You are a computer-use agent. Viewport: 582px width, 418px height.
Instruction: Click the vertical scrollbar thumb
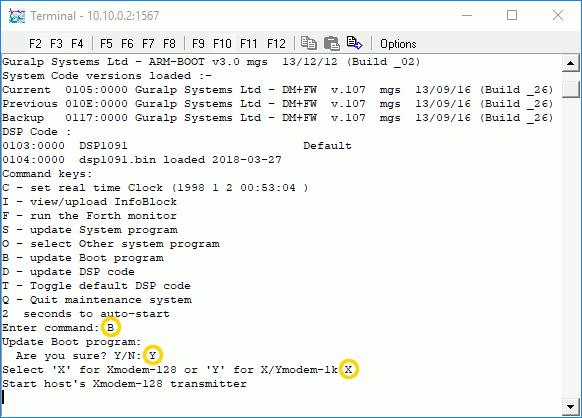[x=570, y=89]
